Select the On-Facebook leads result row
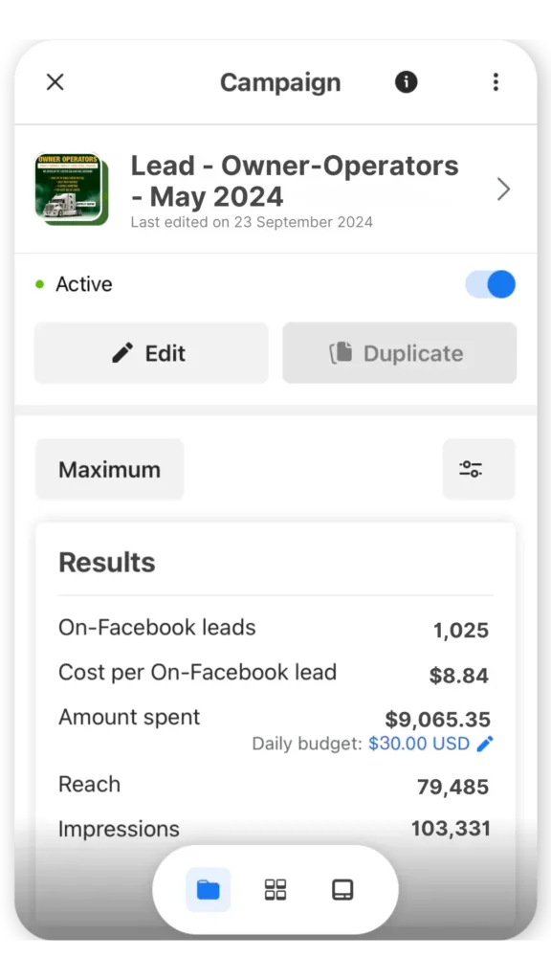551x980 pixels. [x=274, y=629]
